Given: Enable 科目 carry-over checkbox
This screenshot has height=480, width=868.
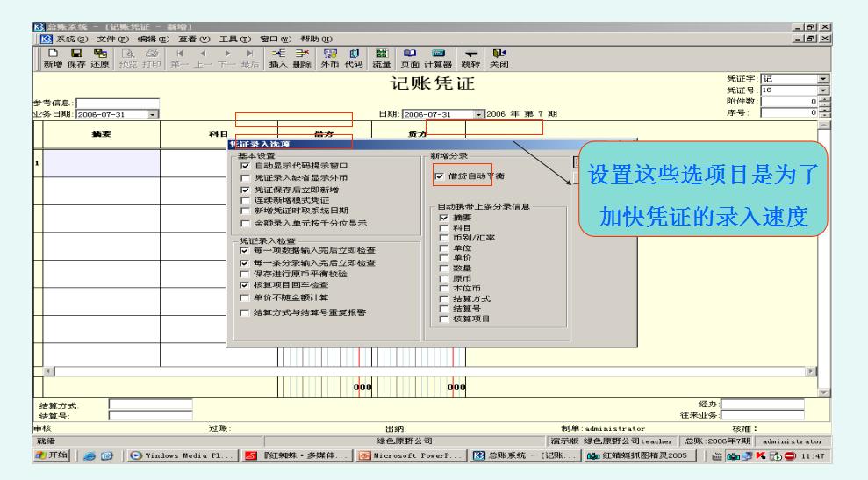Looking at the screenshot, I should 443,227.
